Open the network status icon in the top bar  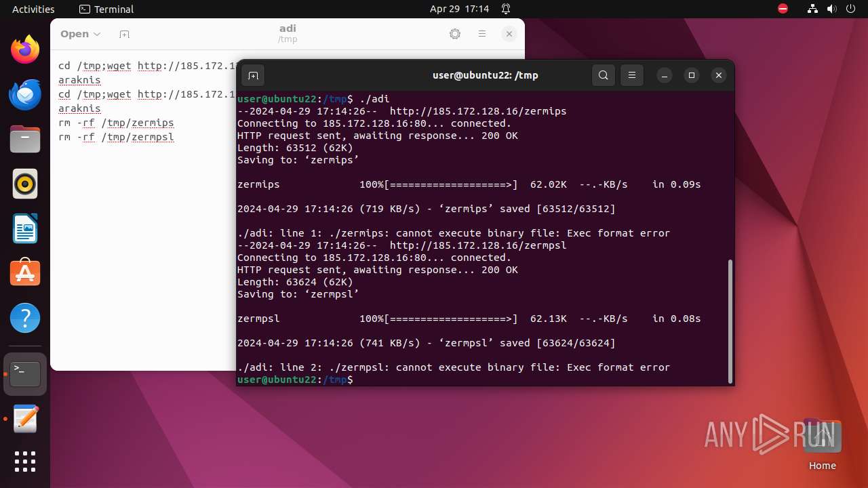pos(813,9)
